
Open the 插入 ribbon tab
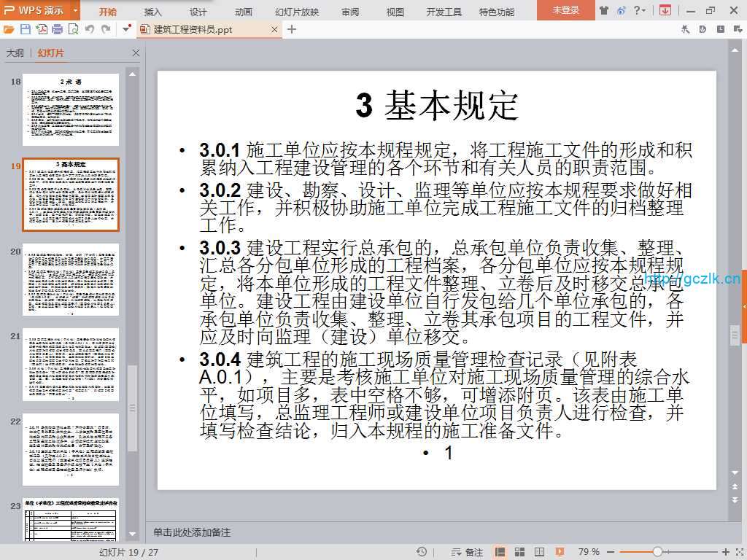(x=153, y=12)
